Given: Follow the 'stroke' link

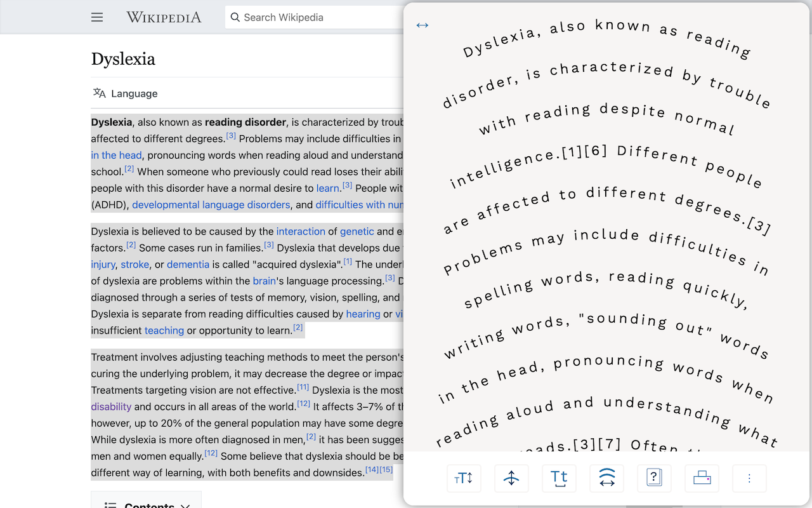Looking at the screenshot, I should tap(135, 264).
